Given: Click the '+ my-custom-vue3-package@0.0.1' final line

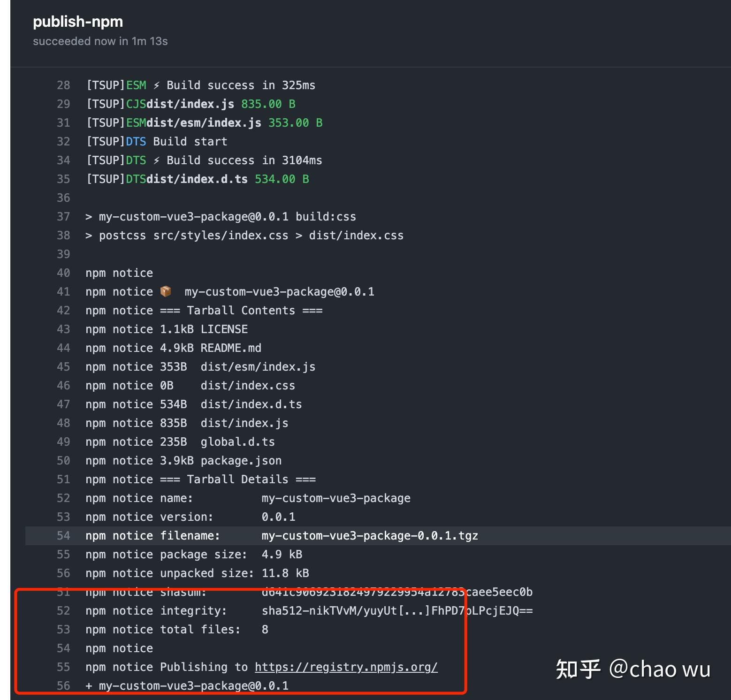Looking at the screenshot, I should pos(187,686).
